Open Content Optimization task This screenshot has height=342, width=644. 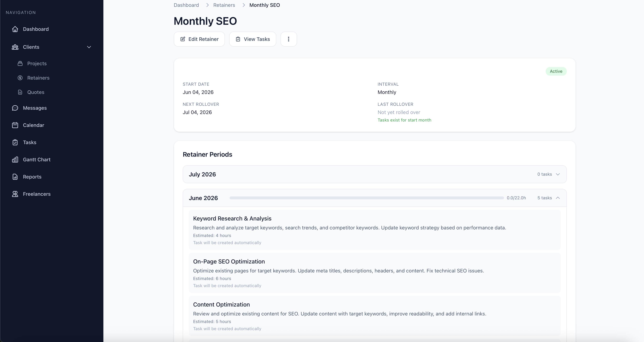pyautogui.click(x=374, y=316)
